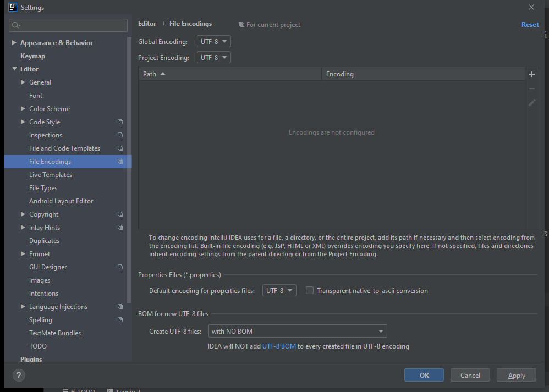Open default properties files encoding dropdown

point(279,290)
